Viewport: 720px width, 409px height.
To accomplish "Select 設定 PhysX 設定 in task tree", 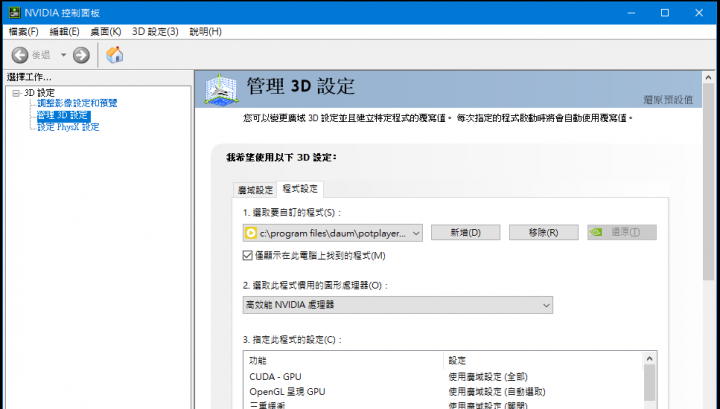I will 68,127.
